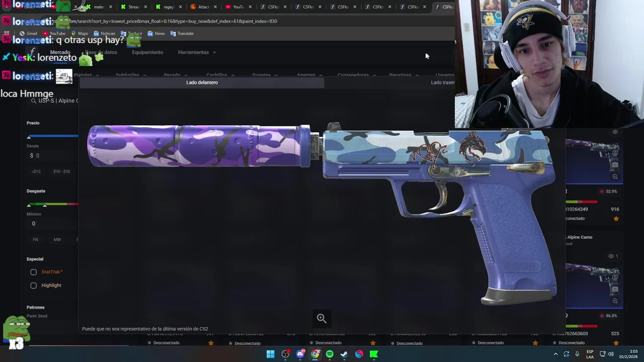Click the screenshot icon on the lower Alpine Camo card
Viewport: 644px width, 362px height.
pyautogui.click(x=615, y=278)
